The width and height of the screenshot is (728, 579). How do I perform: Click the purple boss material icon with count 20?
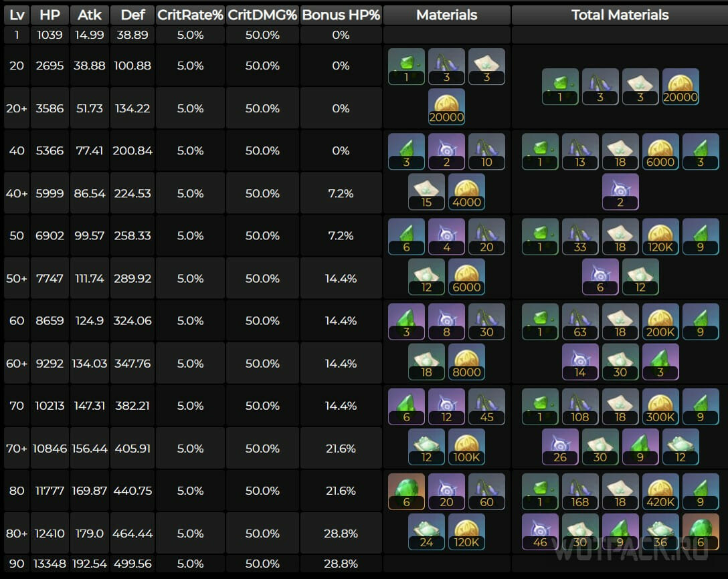pos(446,491)
